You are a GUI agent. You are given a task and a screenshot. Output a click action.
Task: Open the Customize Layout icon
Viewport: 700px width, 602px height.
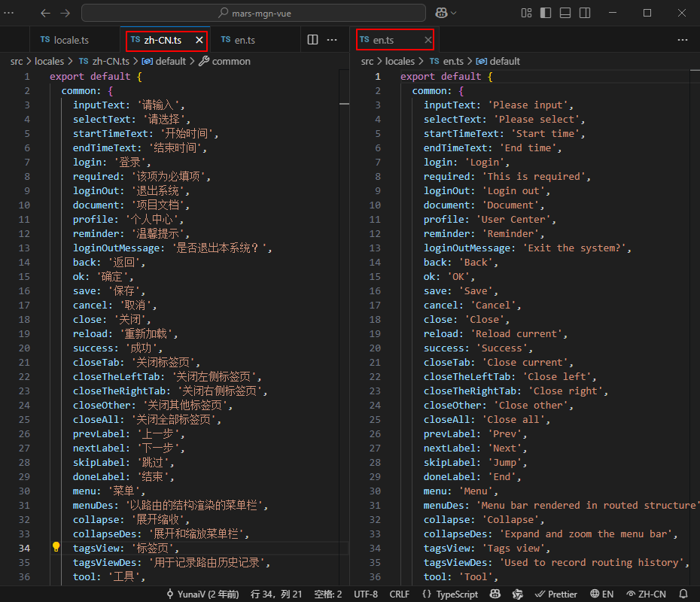(526, 13)
